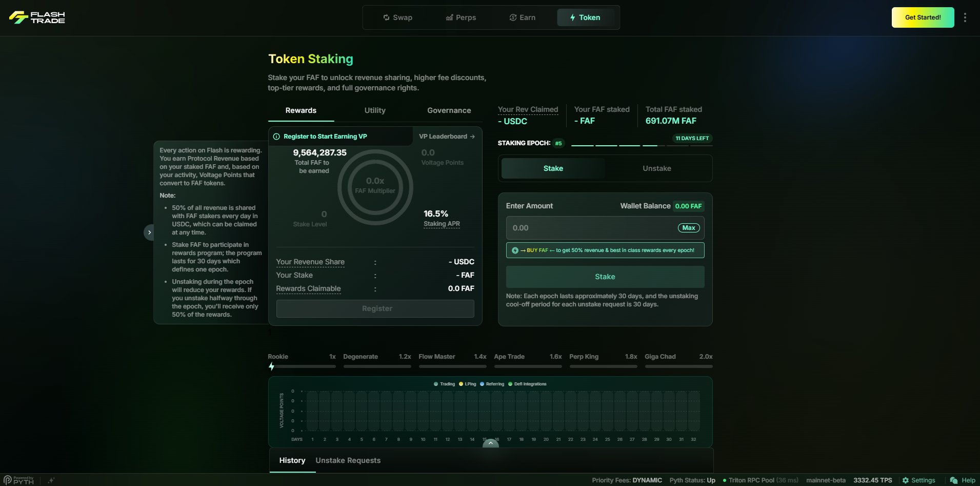Image resolution: width=980 pixels, height=486 pixels.
Task: Click the Enter Amount input field
Action: (590, 228)
